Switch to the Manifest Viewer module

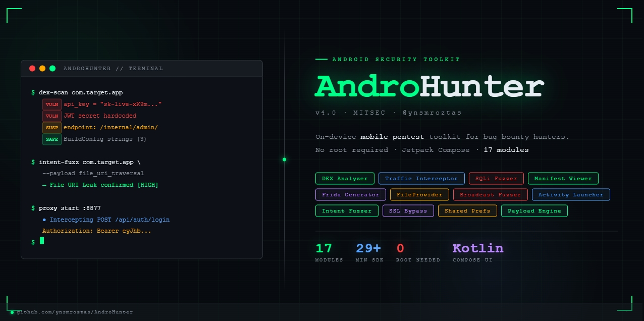point(563,178)
